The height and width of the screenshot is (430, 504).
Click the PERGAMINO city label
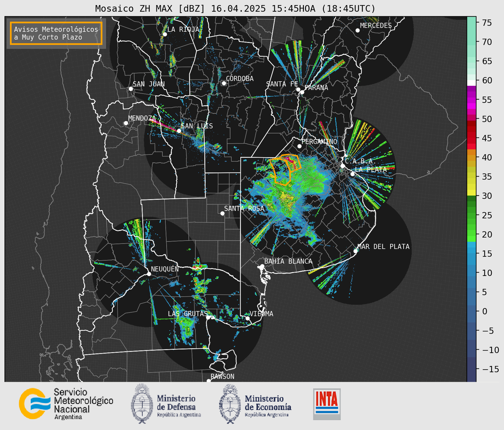click(x=319, y=141)
